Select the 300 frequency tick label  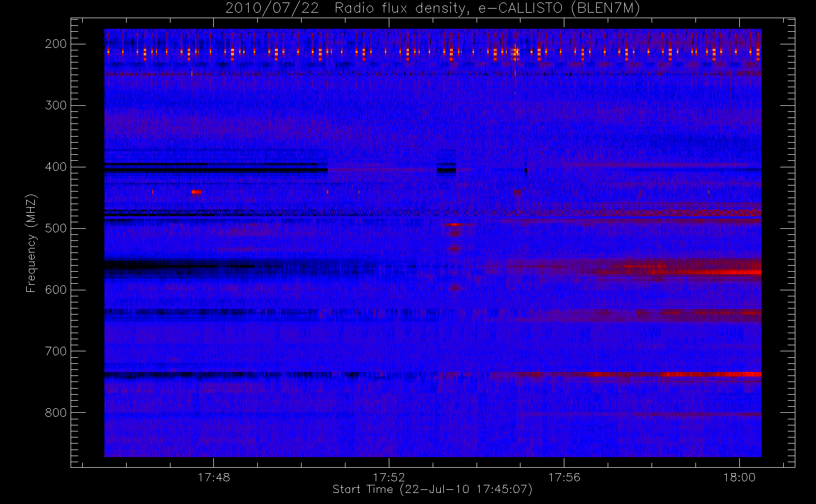click(x=56, y=105)
